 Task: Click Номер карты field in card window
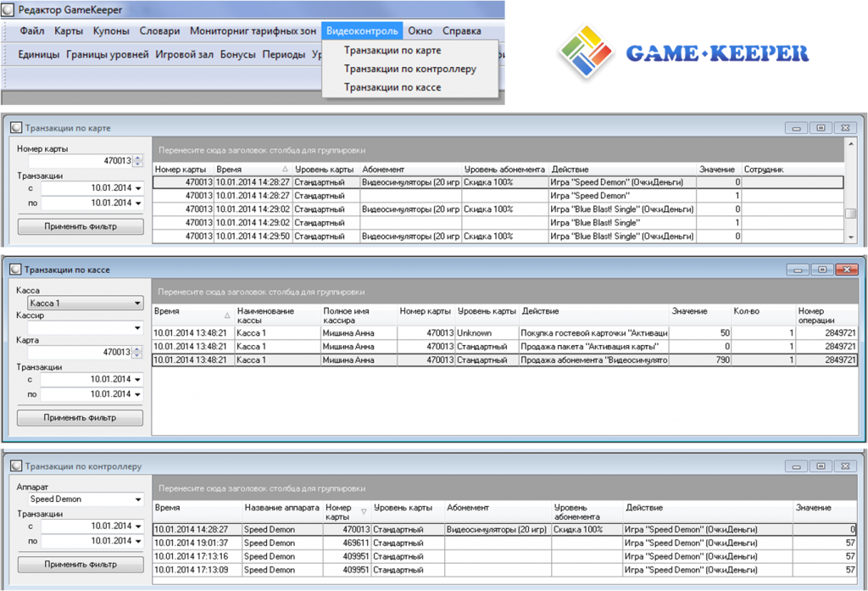(81, 160)
